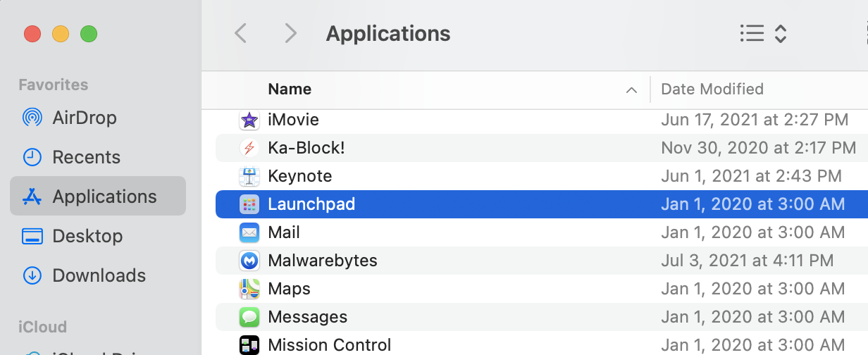This screenshot has width=868, height=355.
Task: Click the Applications window title
Action: click(388, 33)
